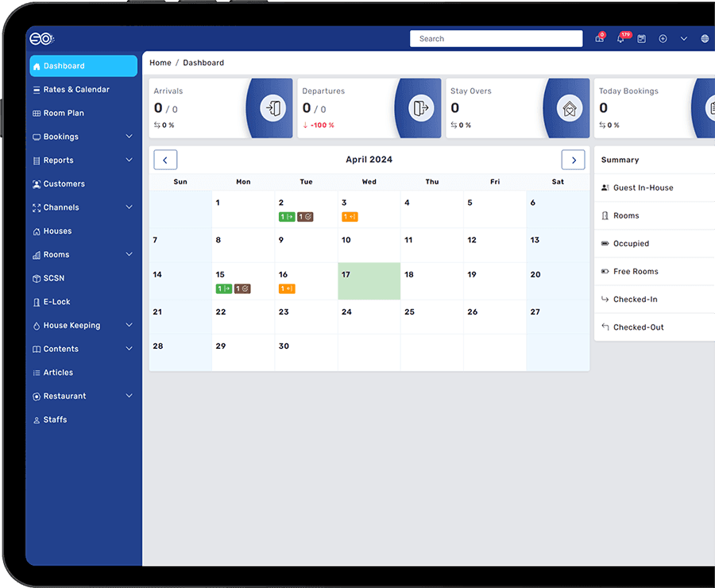Open the notifications bell icon
Image resolution: width=715 pixels, height=588 pixels.
pos(620,39)
